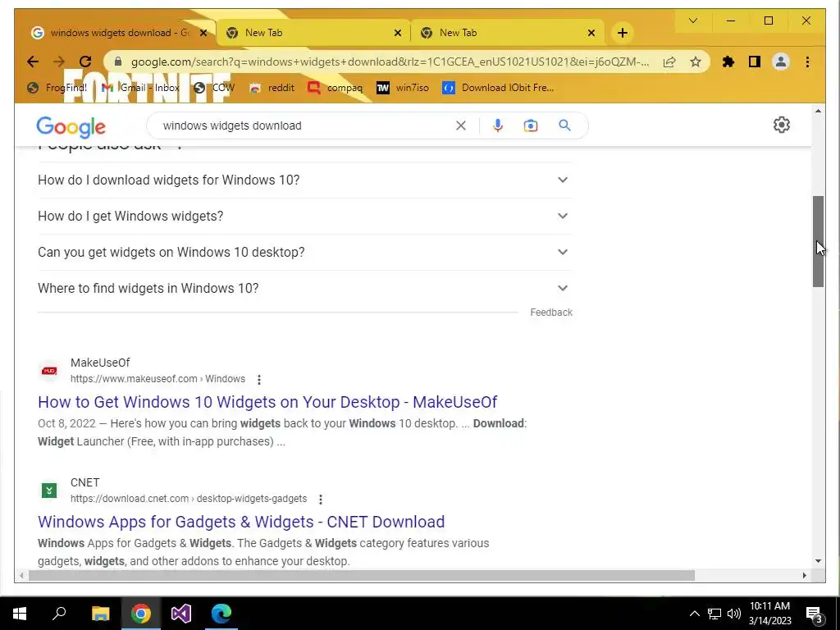Share this page via the share icon
840x630 pixels.
point(669,62)
